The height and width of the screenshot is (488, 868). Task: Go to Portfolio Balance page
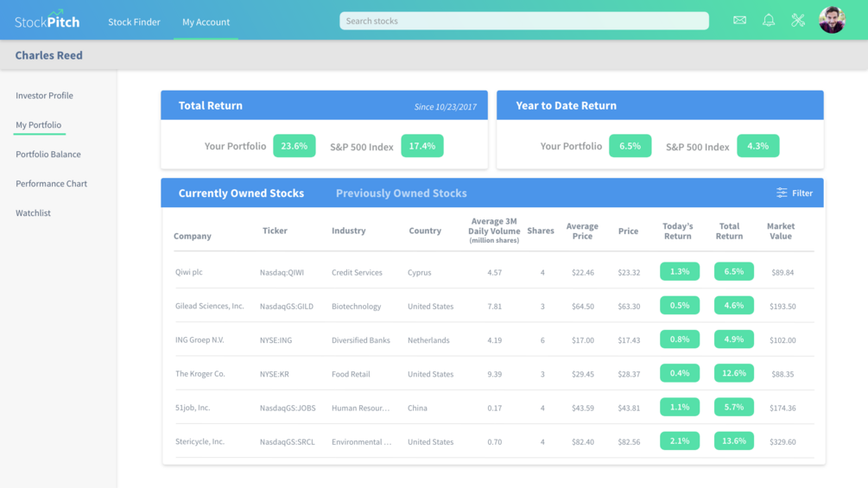tap(48, 154)
